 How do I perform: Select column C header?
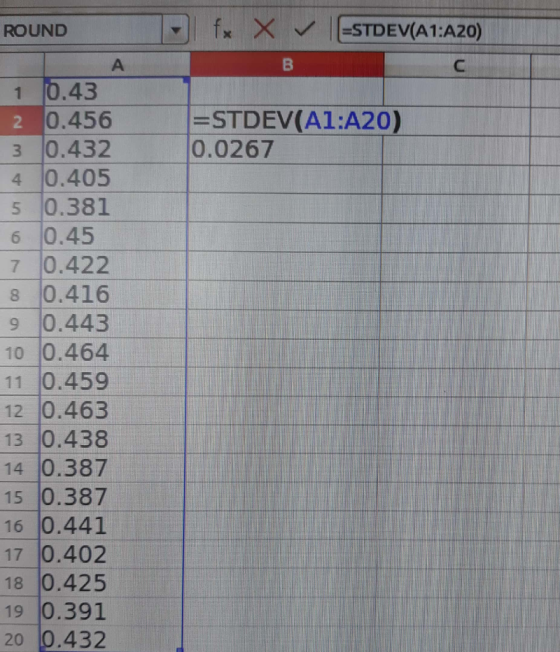tap(457, 65)
